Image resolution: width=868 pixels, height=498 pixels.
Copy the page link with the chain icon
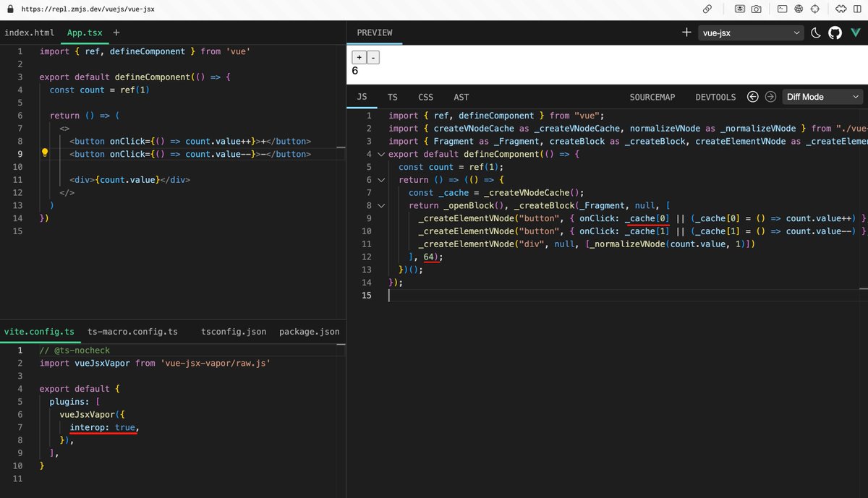(x=707, y=9)
